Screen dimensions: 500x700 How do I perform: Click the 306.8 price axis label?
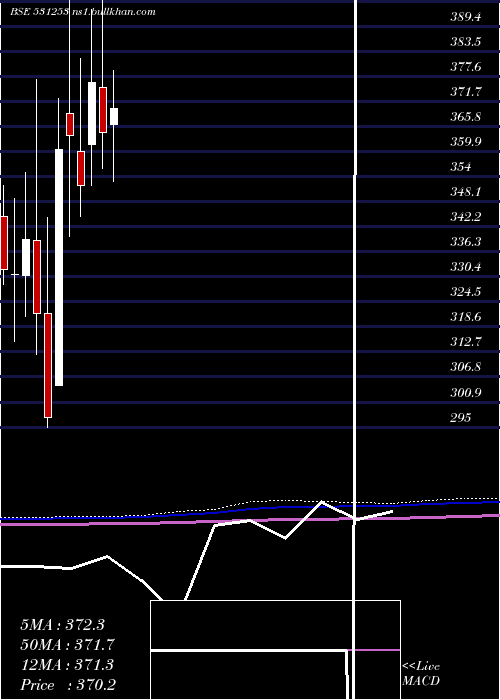click(466, 367)
